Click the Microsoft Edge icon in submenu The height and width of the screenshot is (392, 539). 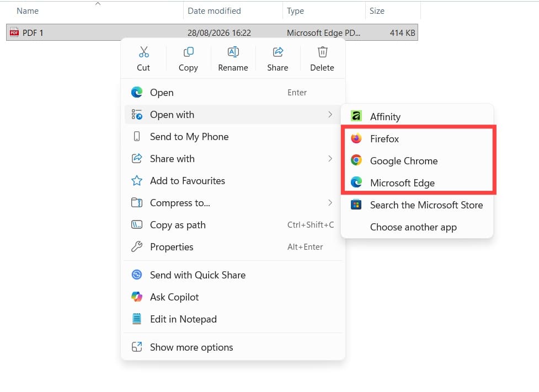coord(356,182)
